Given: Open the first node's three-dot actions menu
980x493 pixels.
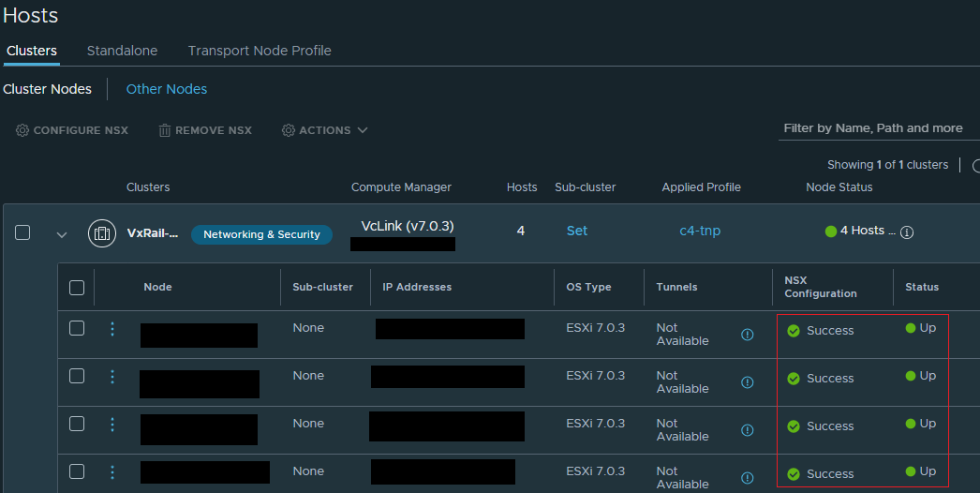Looking at the screenshot, I should (112, 328).
